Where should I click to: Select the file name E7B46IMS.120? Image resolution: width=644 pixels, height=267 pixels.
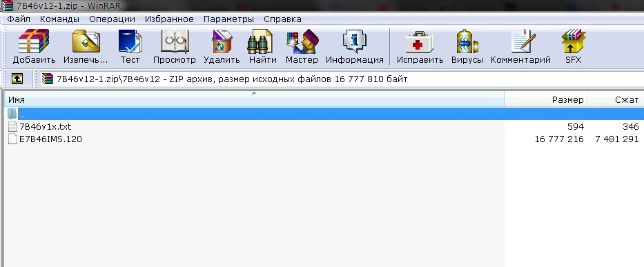(50, 139)
